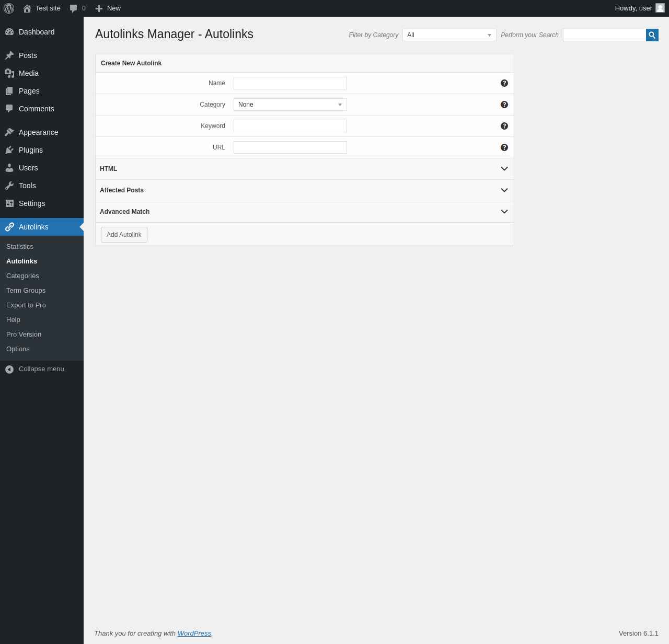Open the Statistics submenu item
This screenshot has width=669, height=644.
[42, 247]
